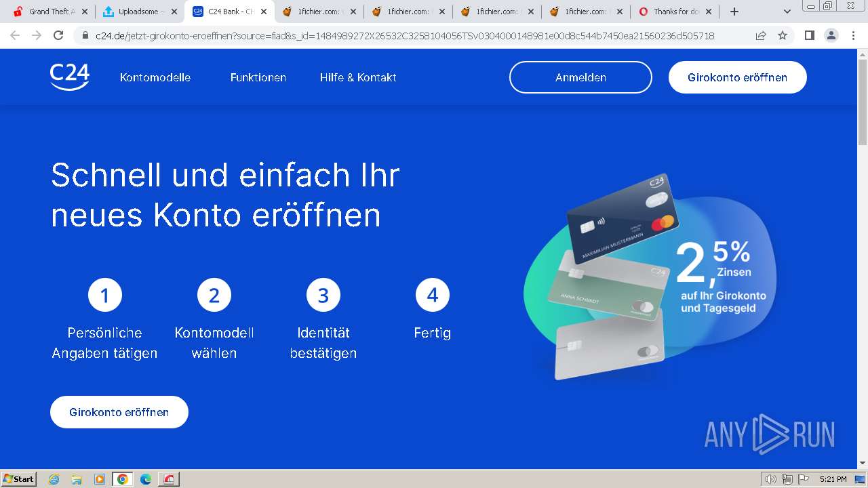Close the C24 Bank tab
The height and width of the screenshot is (488, 868).
point(264,12)
